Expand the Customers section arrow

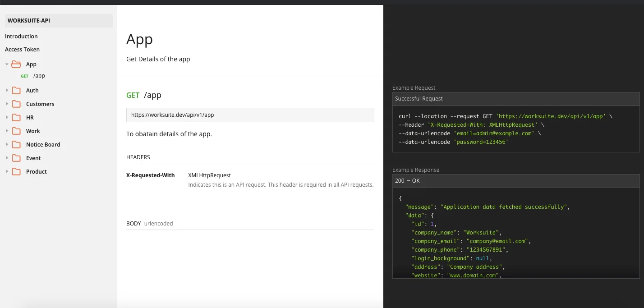point(7,104)
